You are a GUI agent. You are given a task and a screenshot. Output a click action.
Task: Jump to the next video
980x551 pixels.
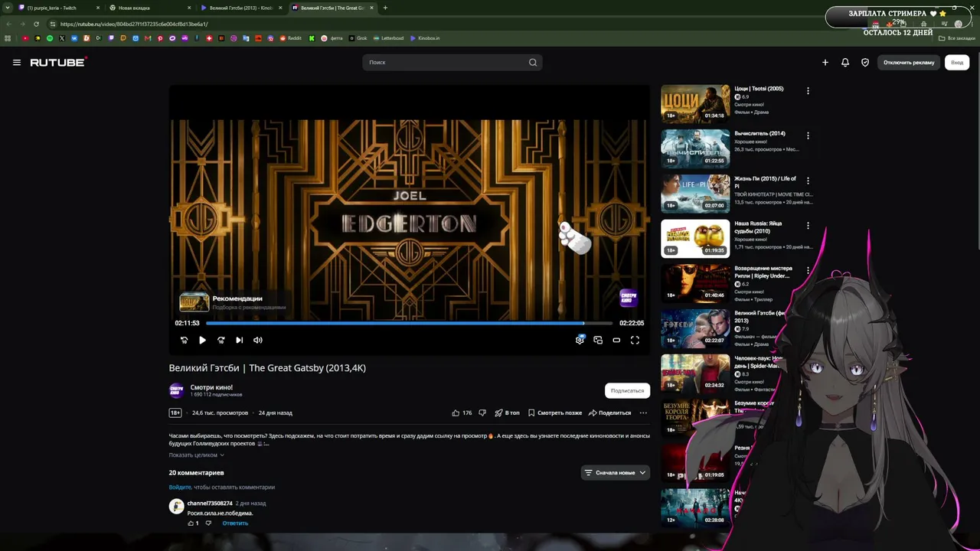coord(239,341)
